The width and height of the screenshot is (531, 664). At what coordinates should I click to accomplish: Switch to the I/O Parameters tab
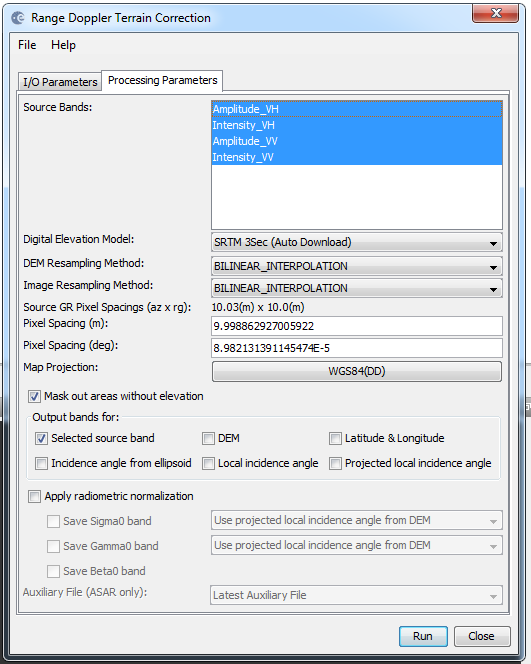tap(60, 82)
